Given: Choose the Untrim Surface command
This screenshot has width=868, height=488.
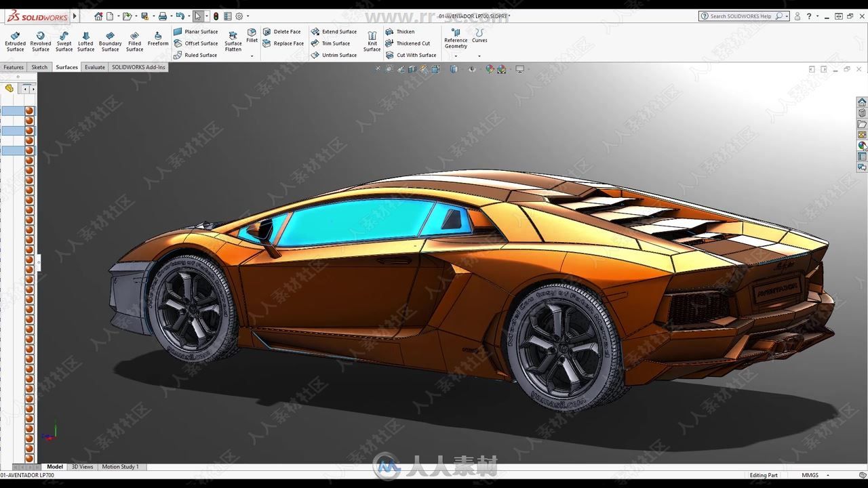Looking at the screenshot, I should tap(334, 55).
